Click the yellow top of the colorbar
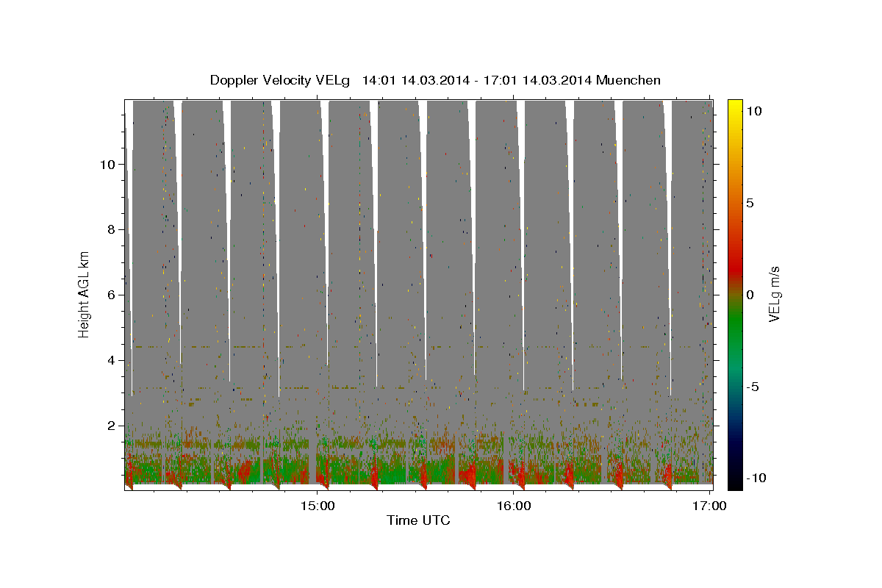This screenshot has width=882, height=588. pos(734,107)
